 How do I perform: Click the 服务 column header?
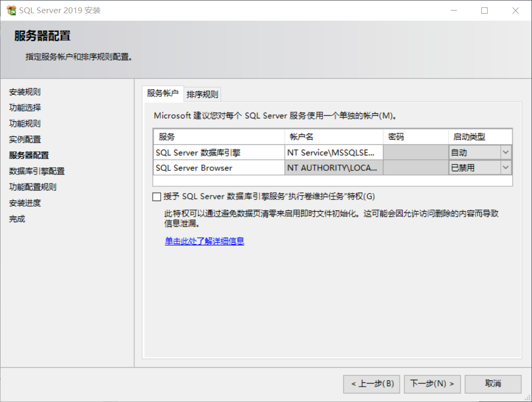pos(219,137)
